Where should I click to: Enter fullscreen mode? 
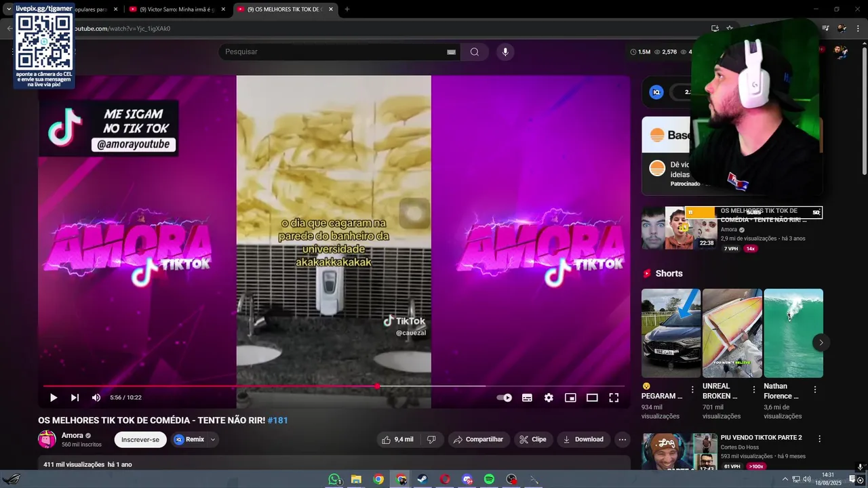[x=614, y=398]
